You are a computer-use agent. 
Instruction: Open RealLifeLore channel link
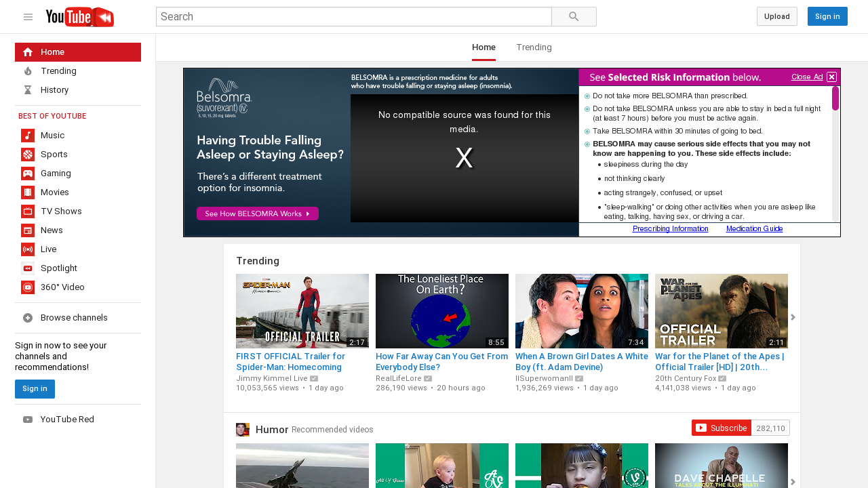[x=399, y=379]
